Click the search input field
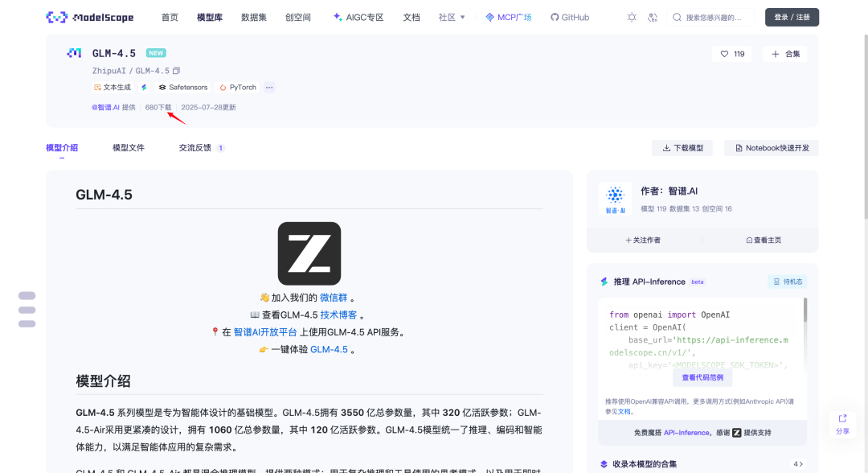868x473 pixels. click(x=714, y=16)
